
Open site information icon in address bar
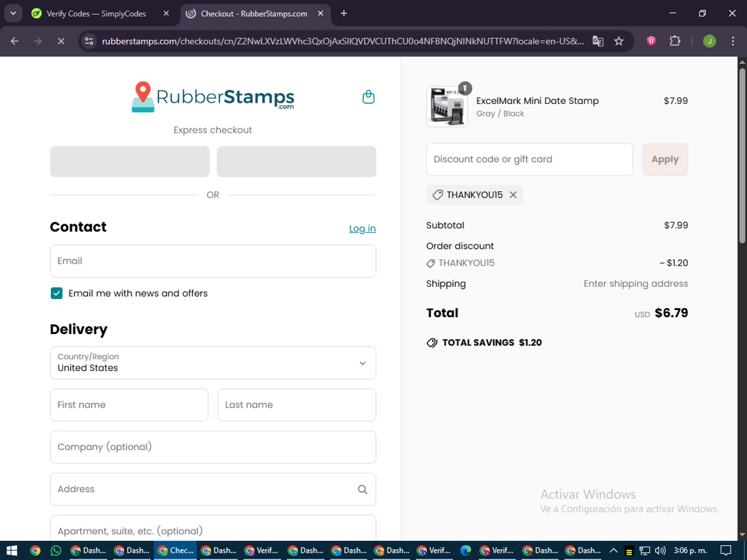pos(89,41)
